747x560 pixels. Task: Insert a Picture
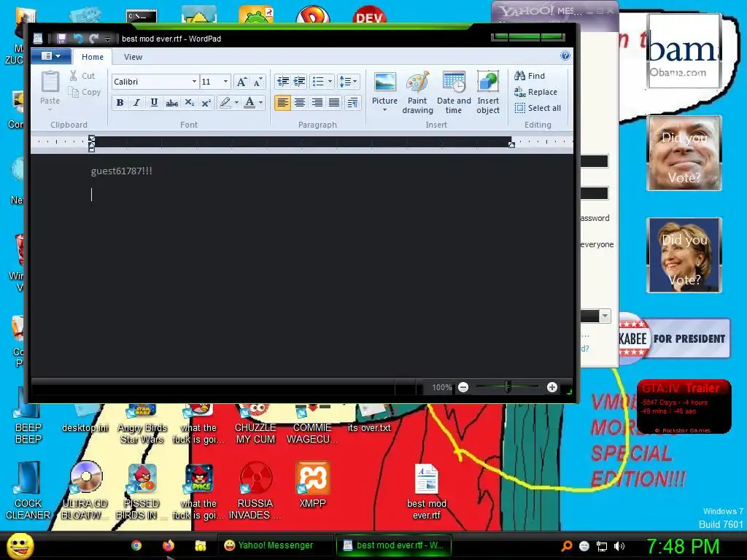[384, 88]
